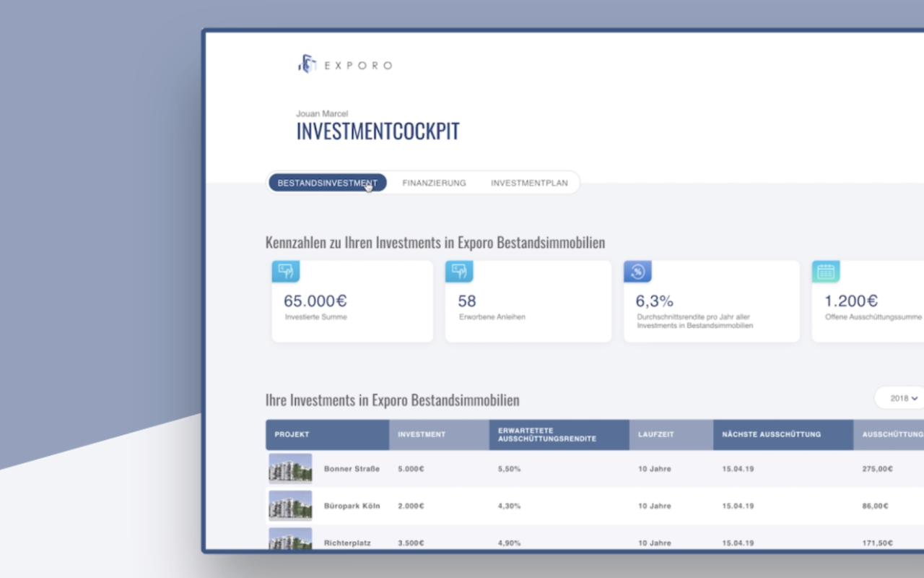
Task: Click the Nächste Ausschüttung column header
Action: (771, 434)
